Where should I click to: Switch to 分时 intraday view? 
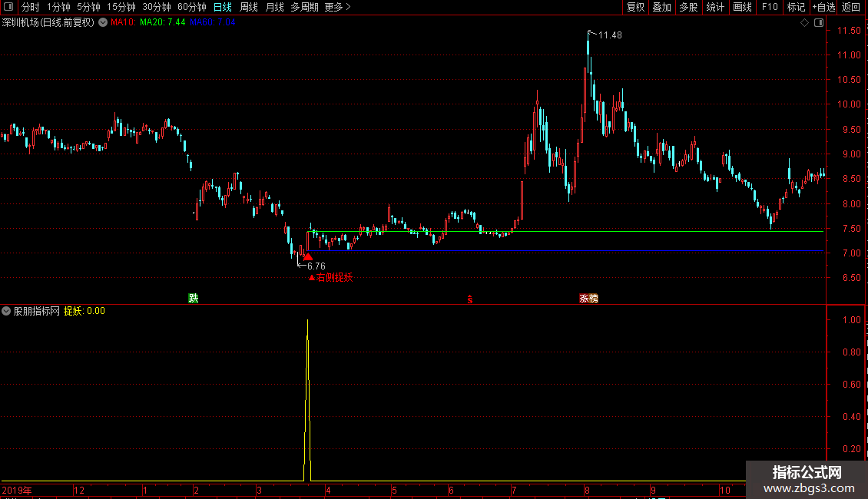(x=31, y=7)
